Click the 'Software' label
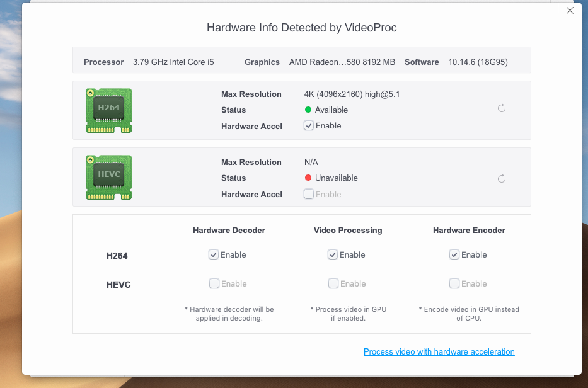 tap(422, 62)
